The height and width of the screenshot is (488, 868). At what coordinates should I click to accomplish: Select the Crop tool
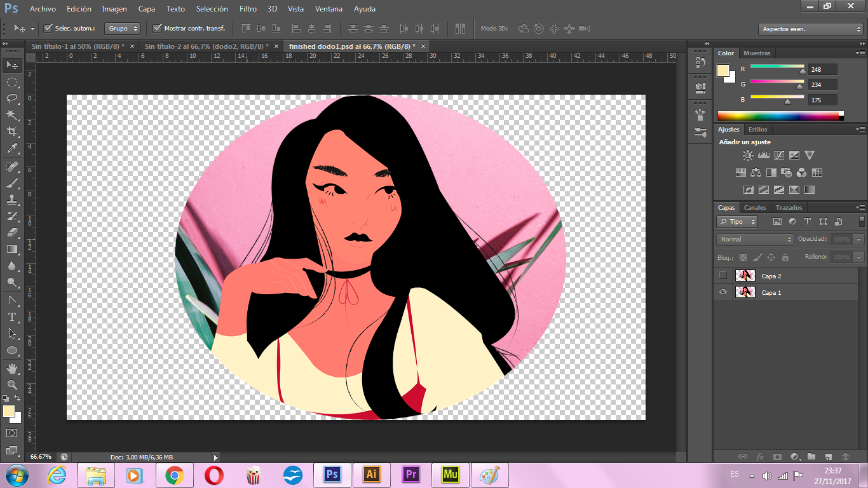tap(12, 132)
